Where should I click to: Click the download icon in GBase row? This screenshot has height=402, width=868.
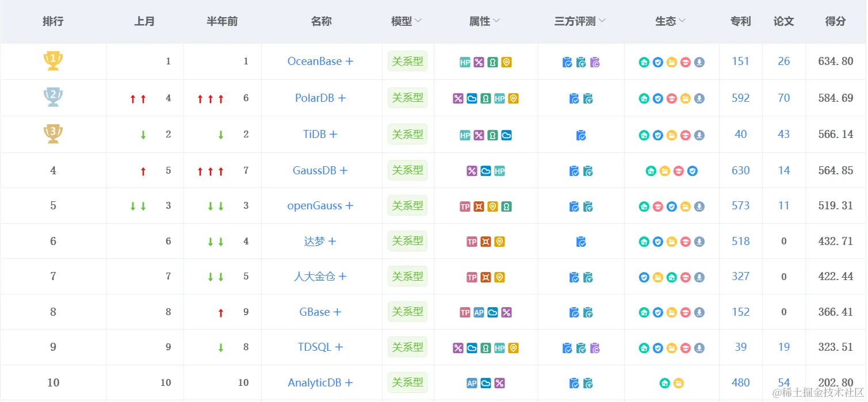[x=699, y=312]
